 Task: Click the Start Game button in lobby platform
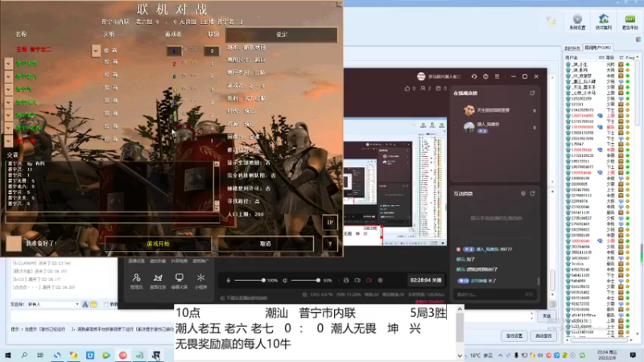point(543,335)
